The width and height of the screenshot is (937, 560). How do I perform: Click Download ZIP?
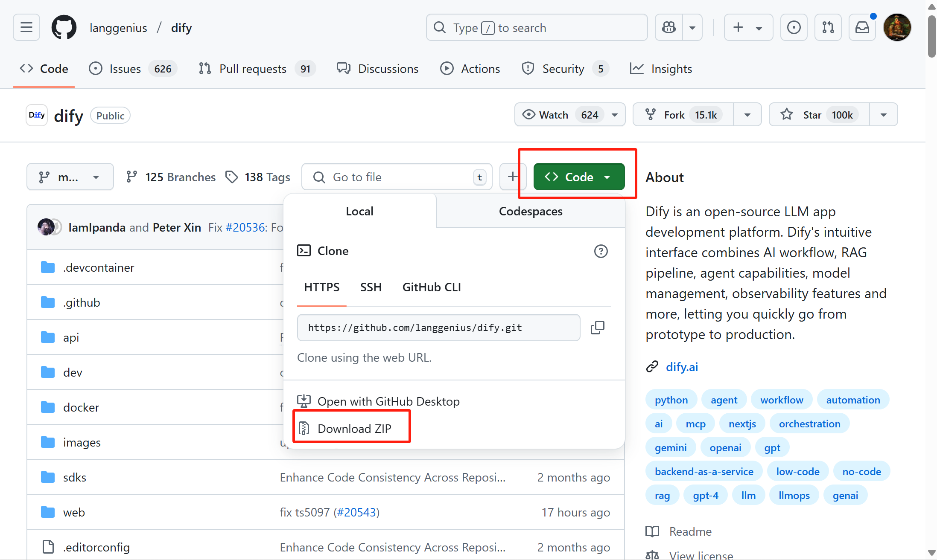354,428
